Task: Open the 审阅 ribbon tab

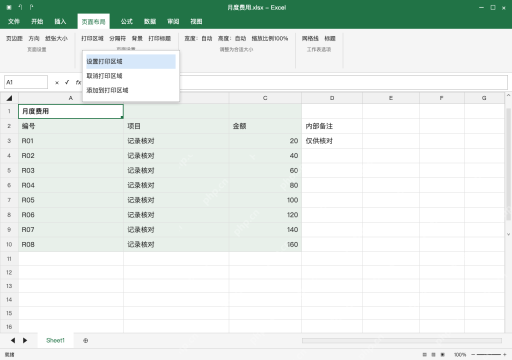Action: 173,22
